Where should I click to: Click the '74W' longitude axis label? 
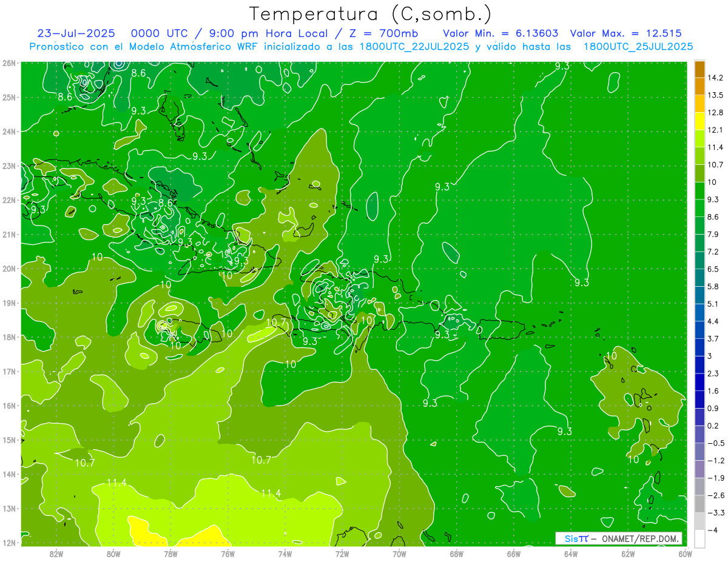click(x=285, y=554)
